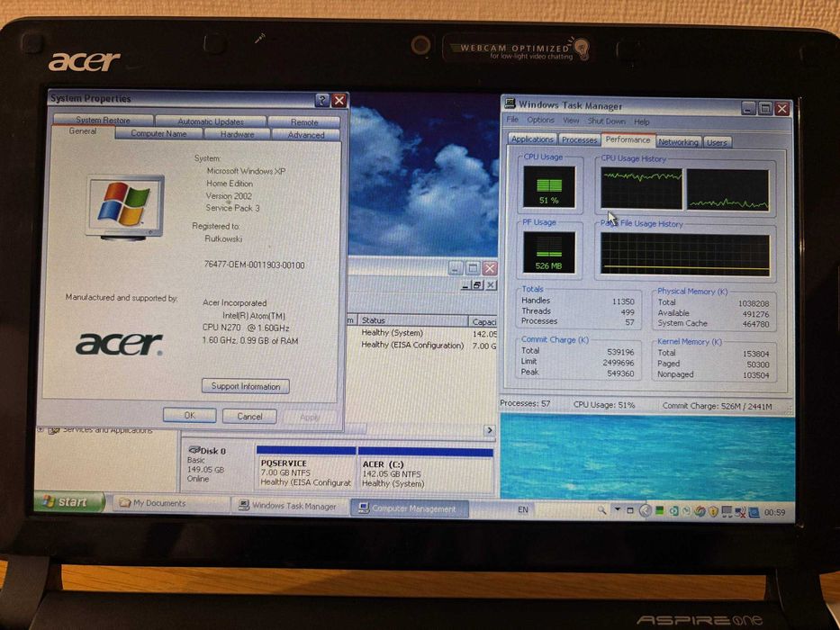Open the language bar options arrow
Image resolution: width=840 pixels, height=630 pixels.
tap(618, 508)
